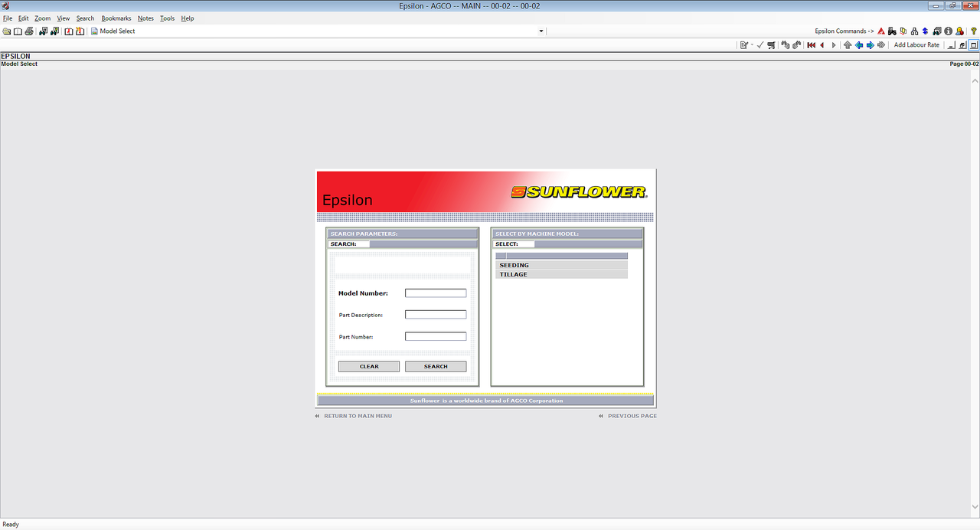Screen dimensions: 980x530
Task: Open the folder icon in the toolbar
Action: 7,31
